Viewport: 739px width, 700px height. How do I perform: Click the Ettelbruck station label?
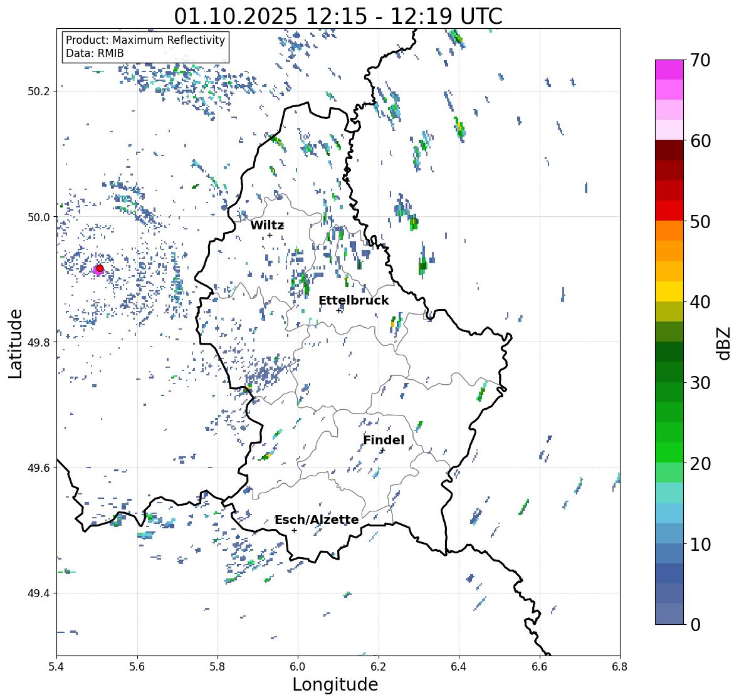click(354, 300)
